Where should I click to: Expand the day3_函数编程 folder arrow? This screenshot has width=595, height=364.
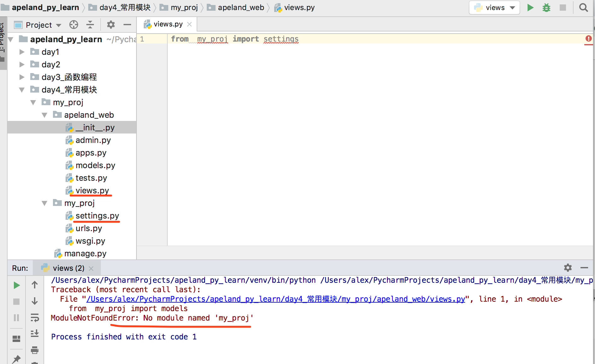[22, 77]
